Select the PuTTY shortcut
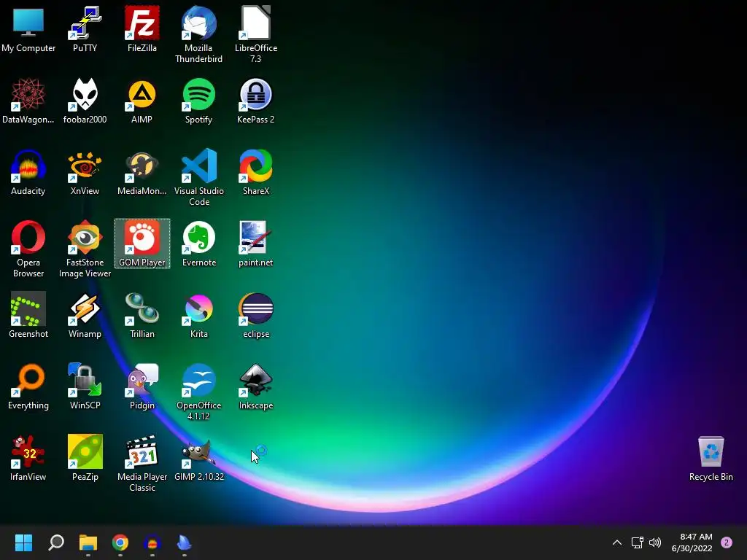The image size is (747, 560). tap(85, 28)
